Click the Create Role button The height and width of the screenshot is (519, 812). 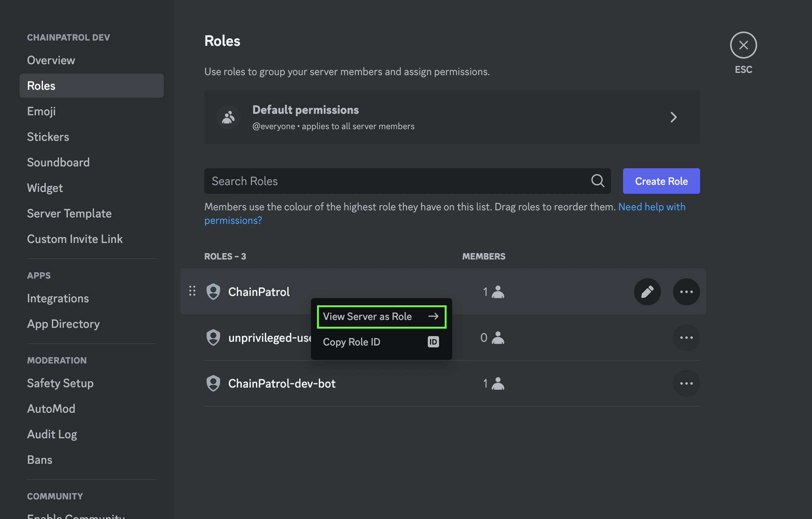pyautogui.click(x=661, y=181)
